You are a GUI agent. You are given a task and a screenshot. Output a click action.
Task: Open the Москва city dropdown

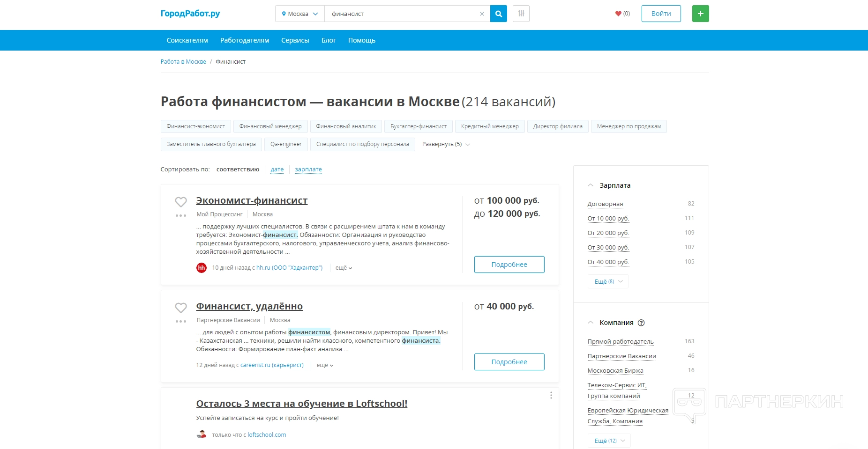[300, 14]
